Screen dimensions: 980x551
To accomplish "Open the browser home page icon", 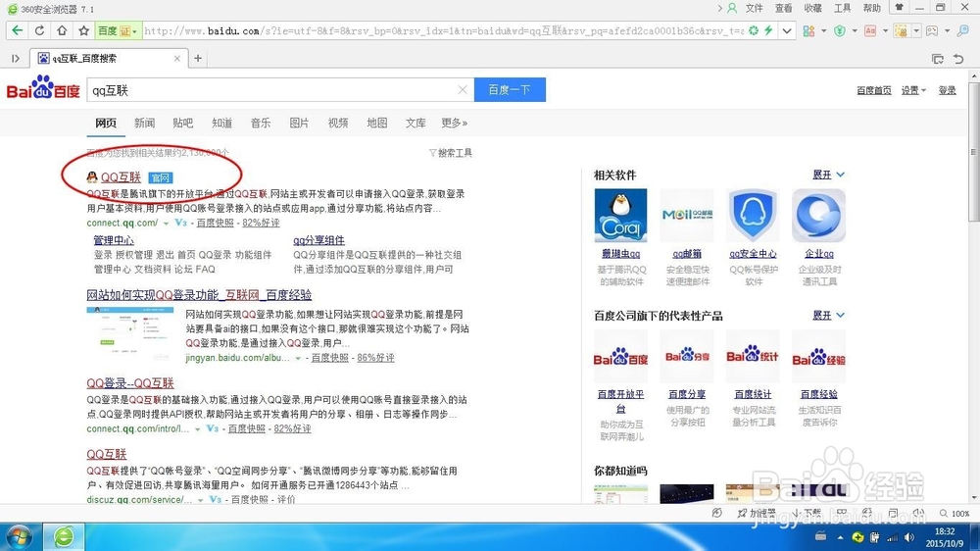I will (x=61, y=30).
